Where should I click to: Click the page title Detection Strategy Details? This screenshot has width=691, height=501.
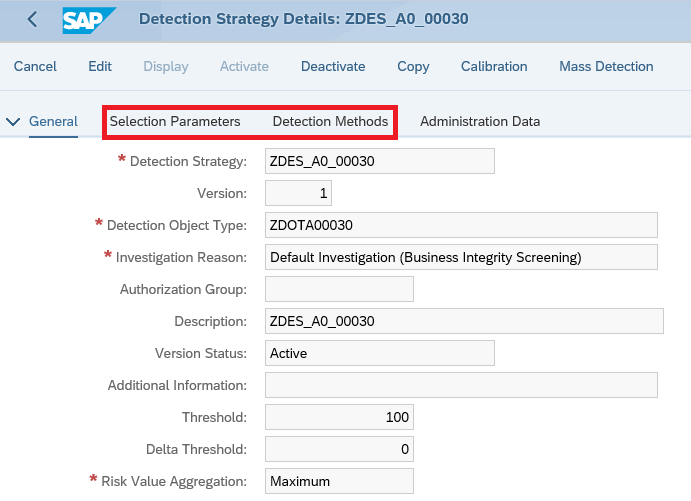(x=304, y=19)
